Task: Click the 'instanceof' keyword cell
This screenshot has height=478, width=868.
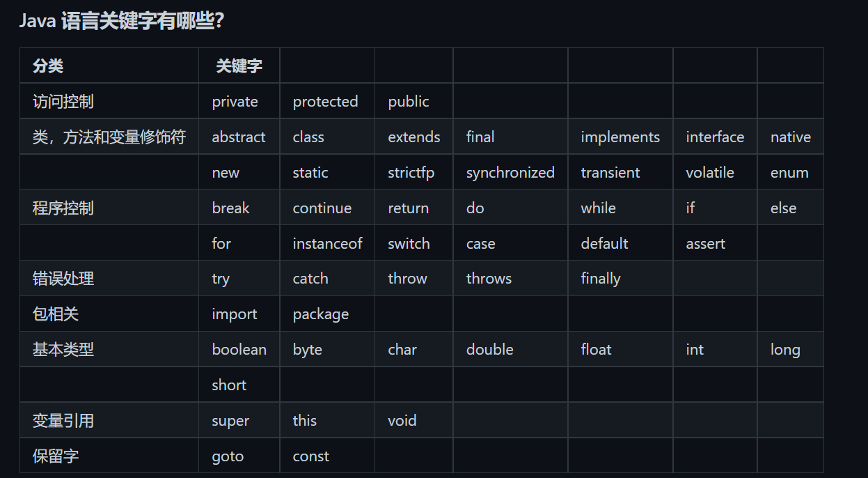Action: coord(327,244)
